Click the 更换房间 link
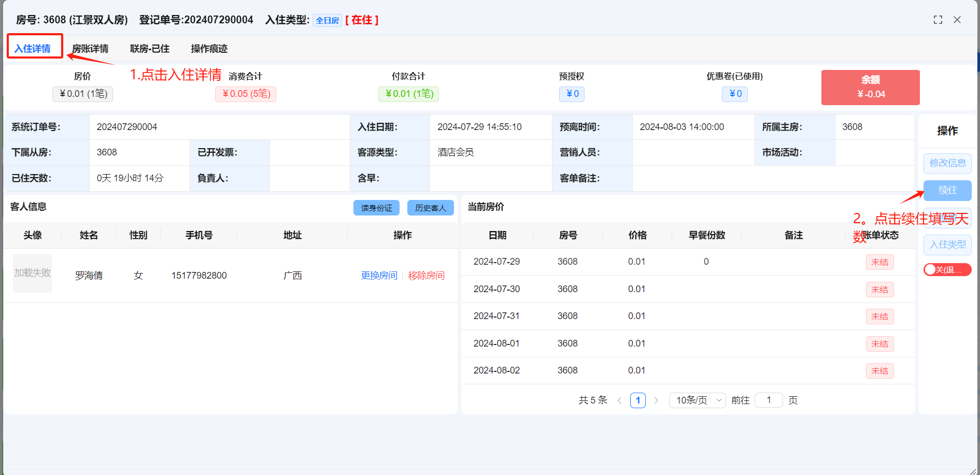The image size is (980, 475). 379,276
